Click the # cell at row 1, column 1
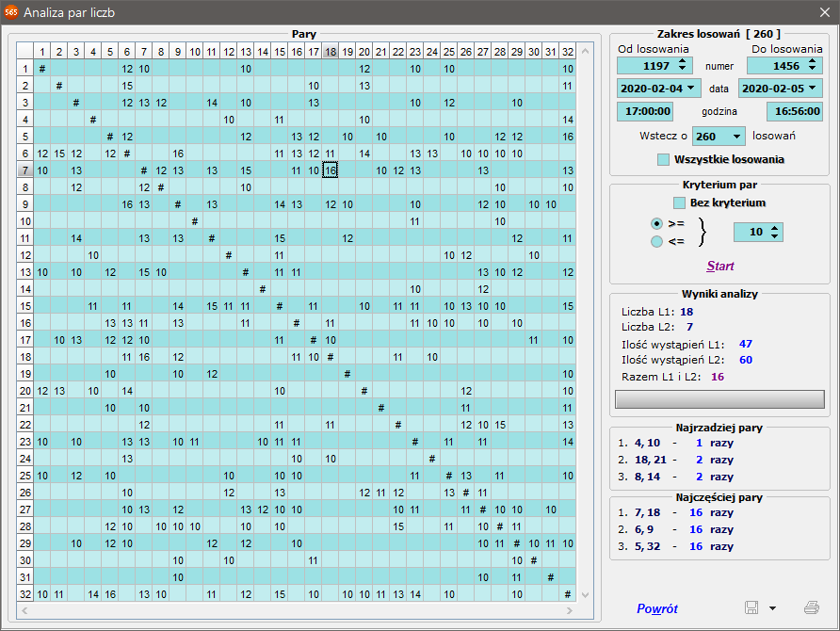The width and height of the screenshot is (840, 631). 42,69
